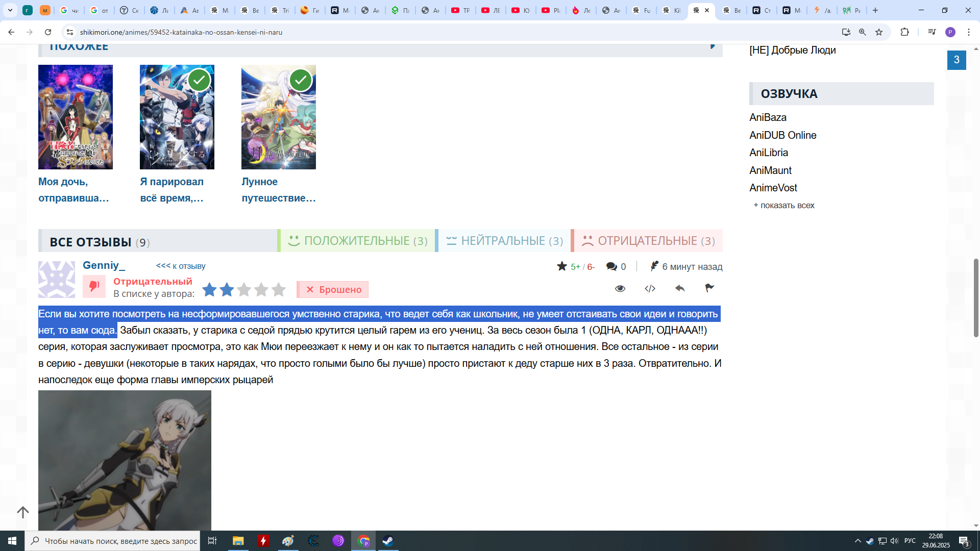Image resolution: width=980 pixels, height=551 pixels.
Task: Expand voiceover list with показать всех
Action: [784, 205]
